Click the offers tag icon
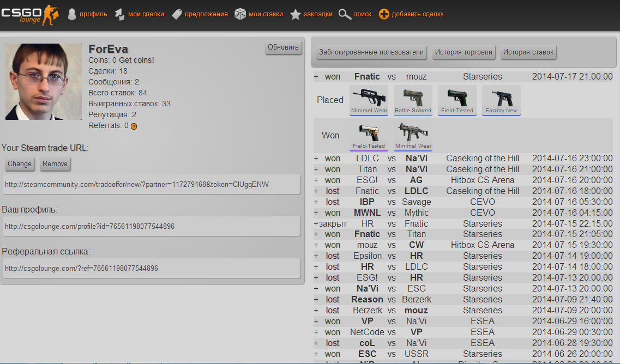This screenshot has height=364, width=620. click(177, 15)
